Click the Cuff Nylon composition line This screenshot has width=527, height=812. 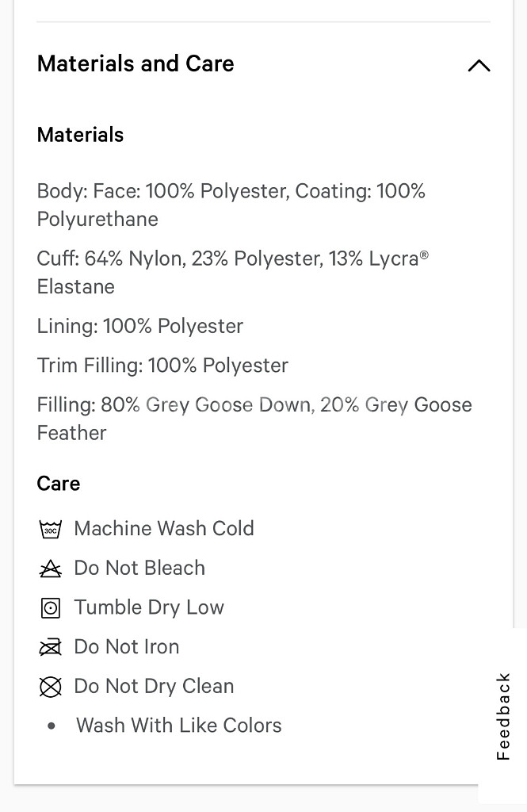(232, 259)
